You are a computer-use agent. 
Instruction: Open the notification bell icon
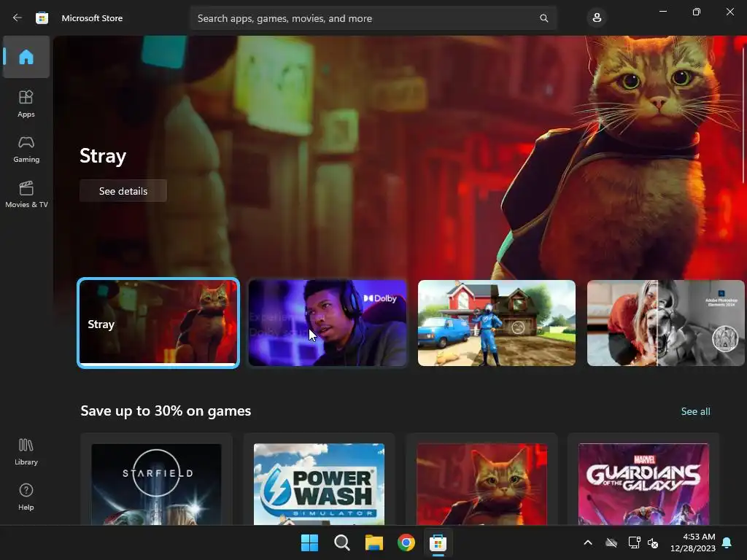pyautogui.click(x=727, y=542)
